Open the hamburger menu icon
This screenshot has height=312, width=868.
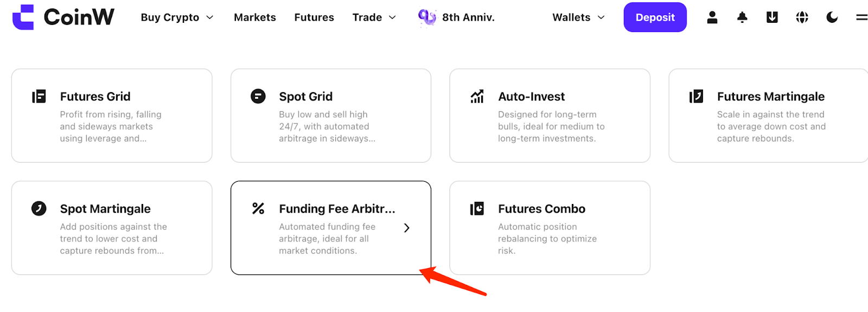(861, 17)
